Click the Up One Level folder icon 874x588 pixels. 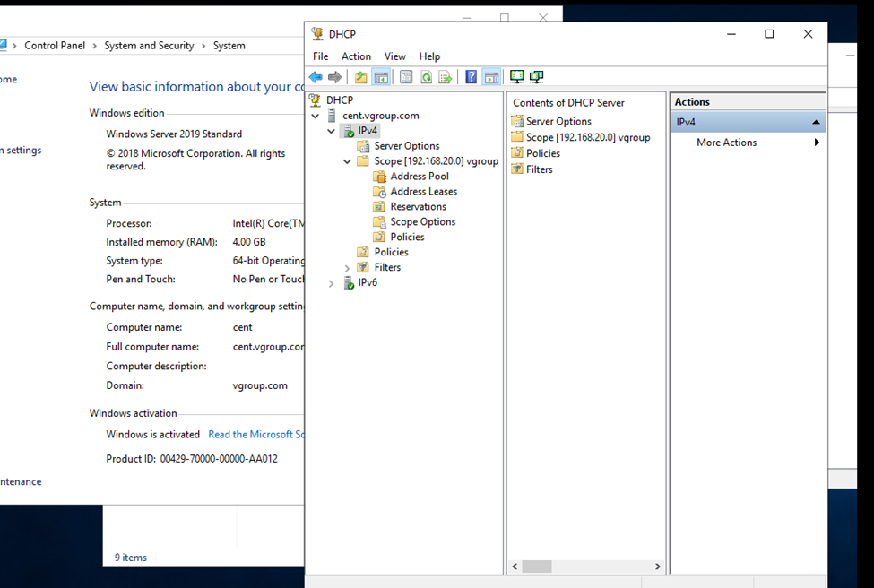360,77
